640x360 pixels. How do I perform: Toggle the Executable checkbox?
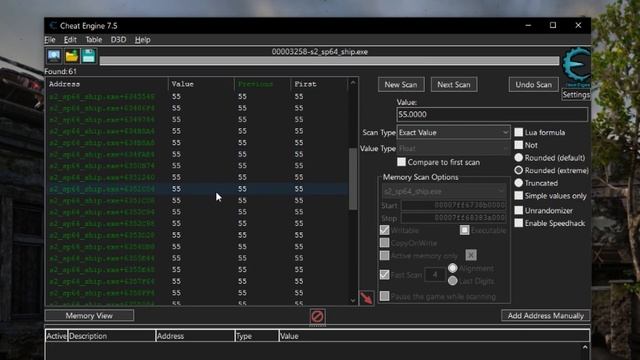pos(464,230)
